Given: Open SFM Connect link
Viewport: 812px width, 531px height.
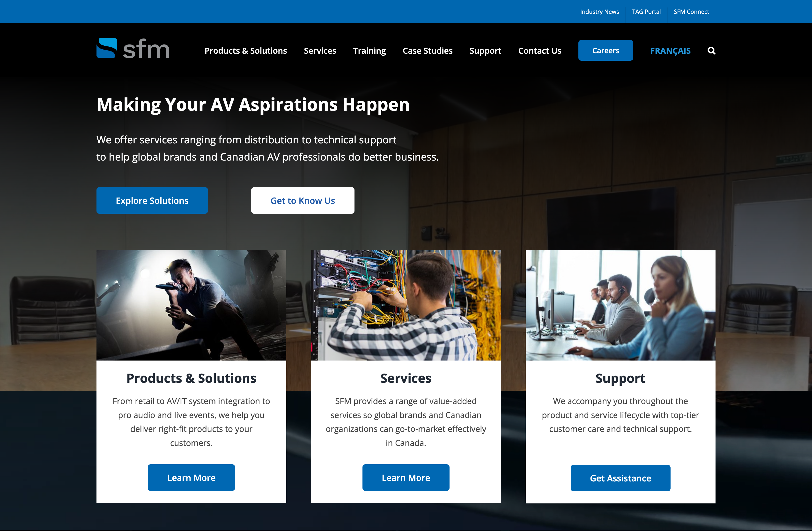Looking at the screenshot, I should pyautogui.click(x=691, y=12).
